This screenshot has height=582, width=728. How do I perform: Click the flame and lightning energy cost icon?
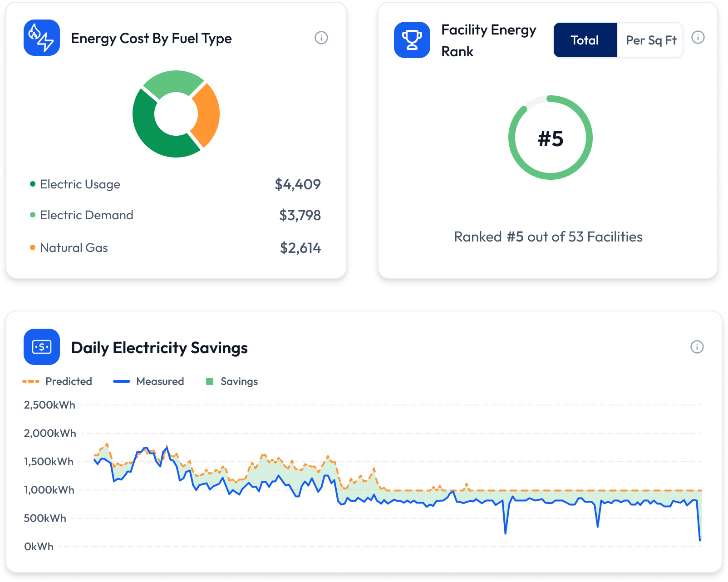click(x=42, y=38)
